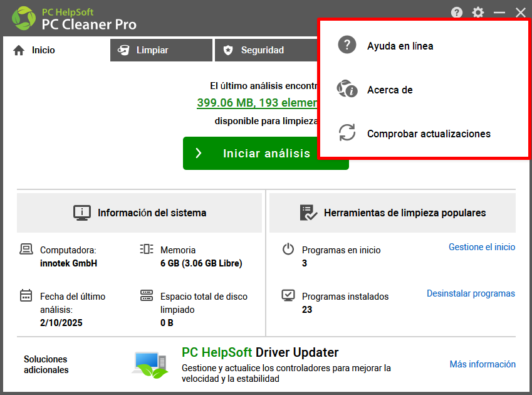
Task: Minimize the PC Cleaner Pro window
Action: (499, 13)
